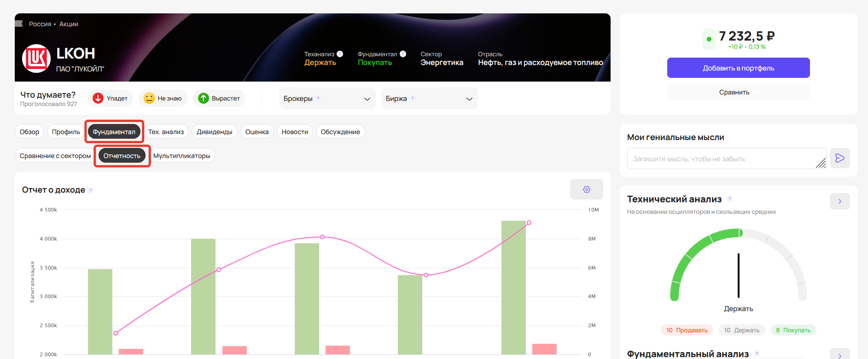Focus the Запишите мысль note field

(727, 159)
